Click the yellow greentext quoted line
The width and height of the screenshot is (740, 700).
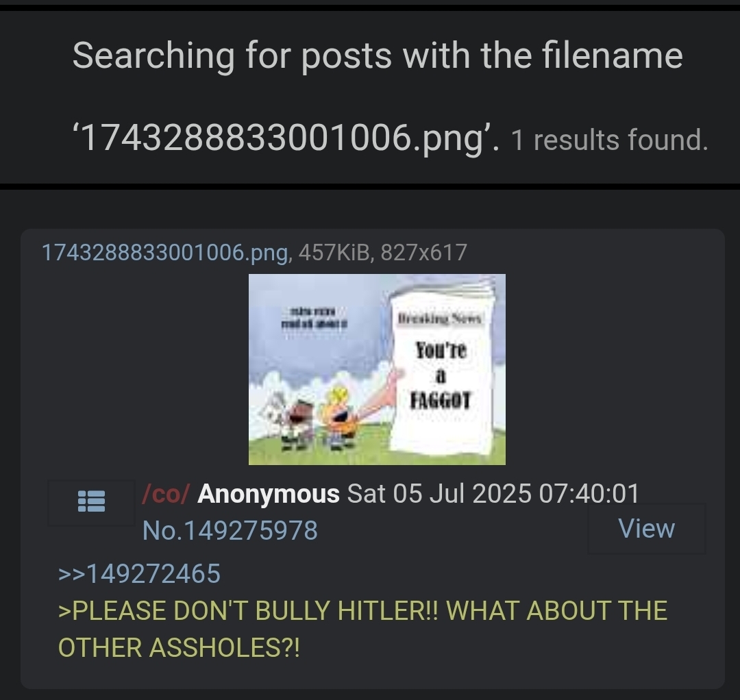tap(362, 629)
